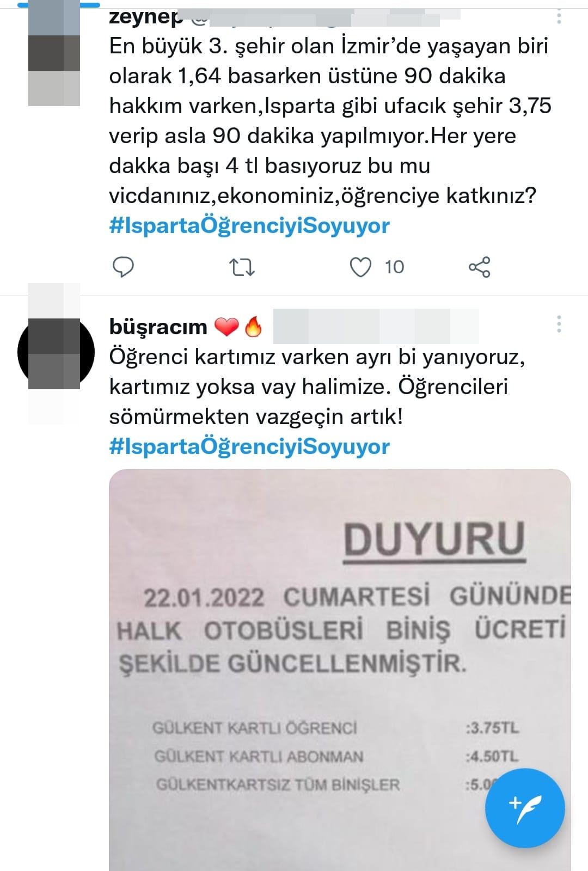Open more options on büşracım's tweet

[559, 324]
